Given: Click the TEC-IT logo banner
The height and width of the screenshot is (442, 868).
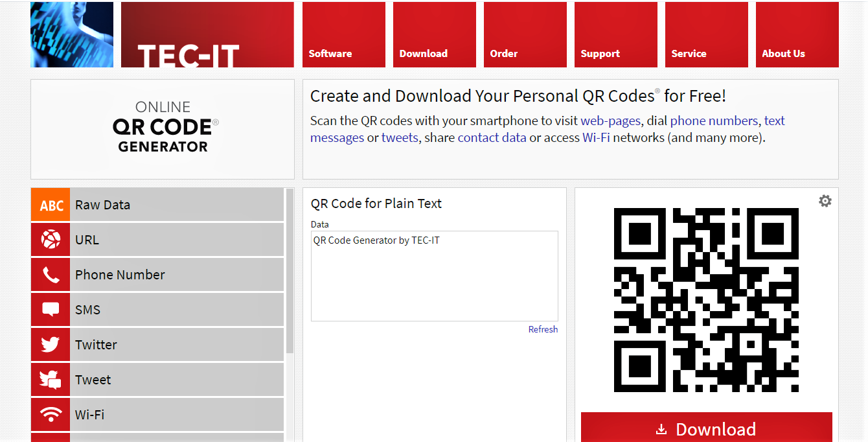Looking at the screenshot, I should coord(207,34).
